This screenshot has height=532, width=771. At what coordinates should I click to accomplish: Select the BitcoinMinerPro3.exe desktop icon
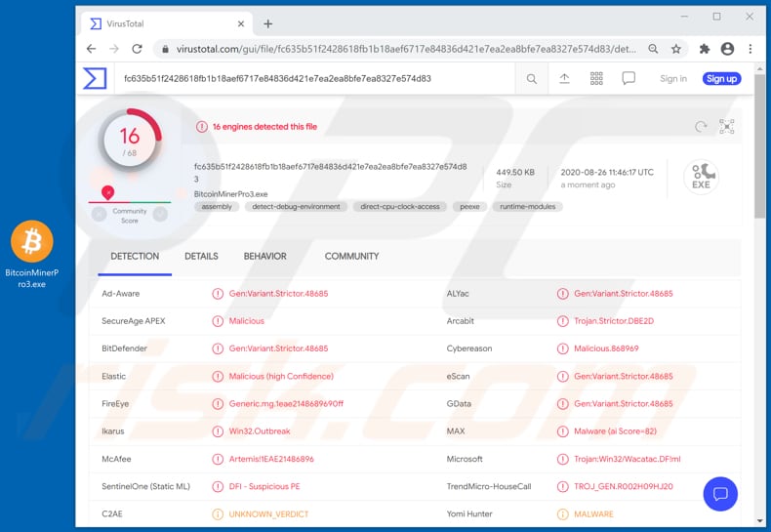pos(32,254)
